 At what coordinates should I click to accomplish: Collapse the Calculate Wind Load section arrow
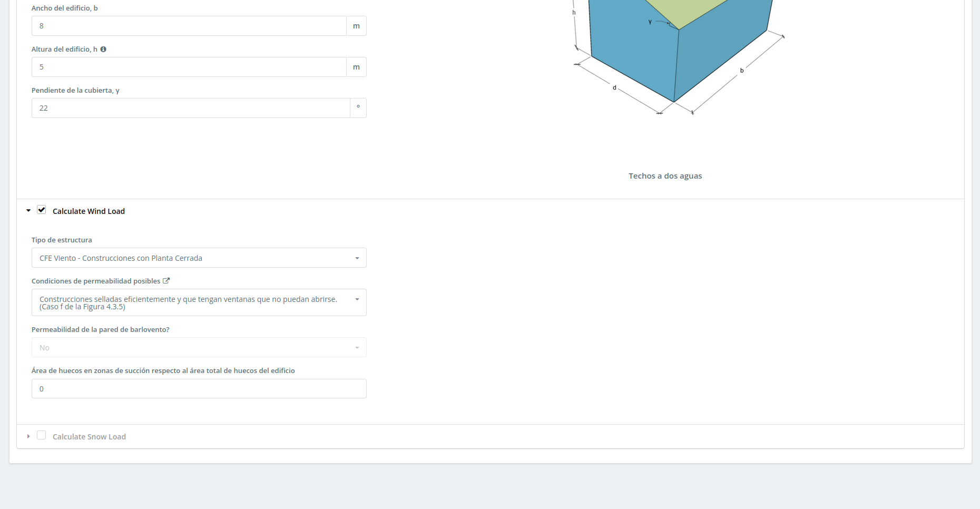pyautogui.click(x=28, y=211)
